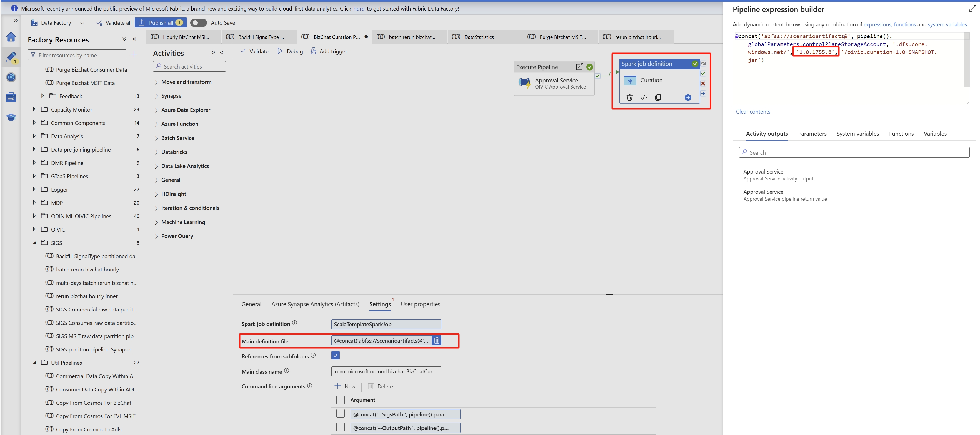Collapse the SIGS folder

[35, 243]
